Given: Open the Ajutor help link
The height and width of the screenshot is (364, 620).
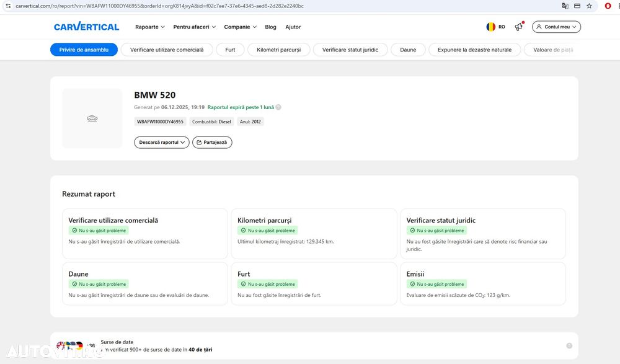Looking at the screenshot, I should 293,27.
